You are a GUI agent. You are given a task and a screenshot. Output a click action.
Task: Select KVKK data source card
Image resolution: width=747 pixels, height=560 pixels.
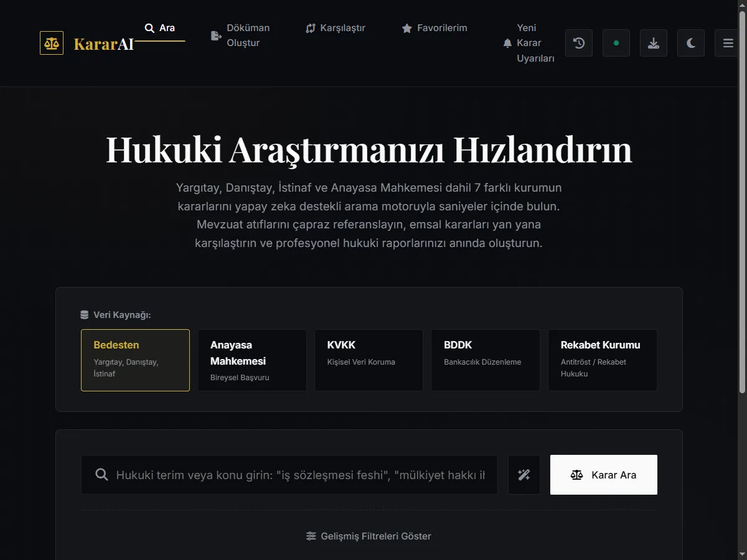tap(369, 360)
